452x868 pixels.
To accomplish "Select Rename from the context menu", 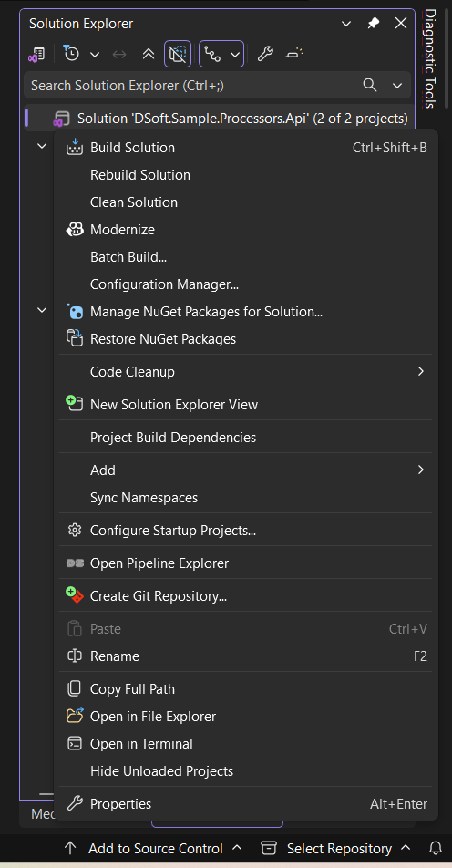I will pyautogui.click(x=246, y=656).
